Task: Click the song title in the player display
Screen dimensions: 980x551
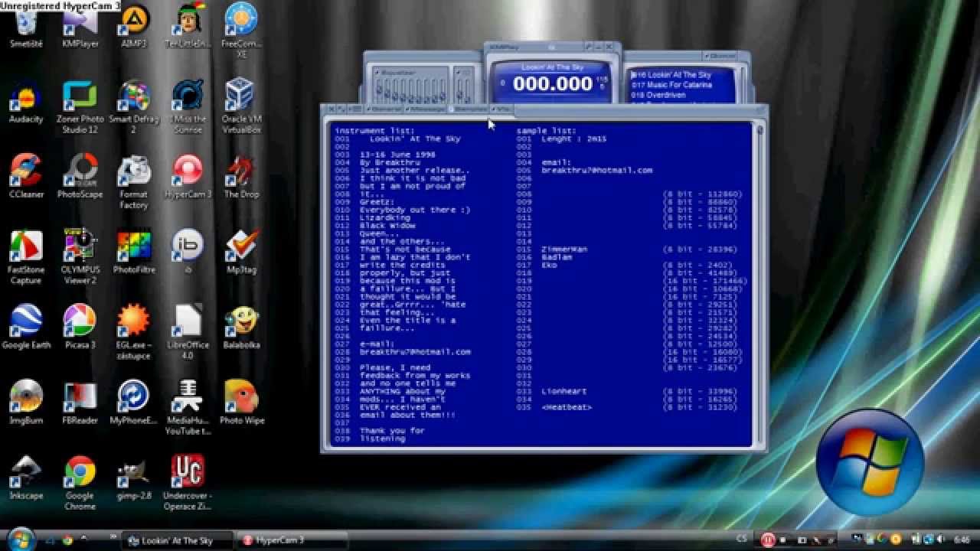Action: (x=553, y=67)
